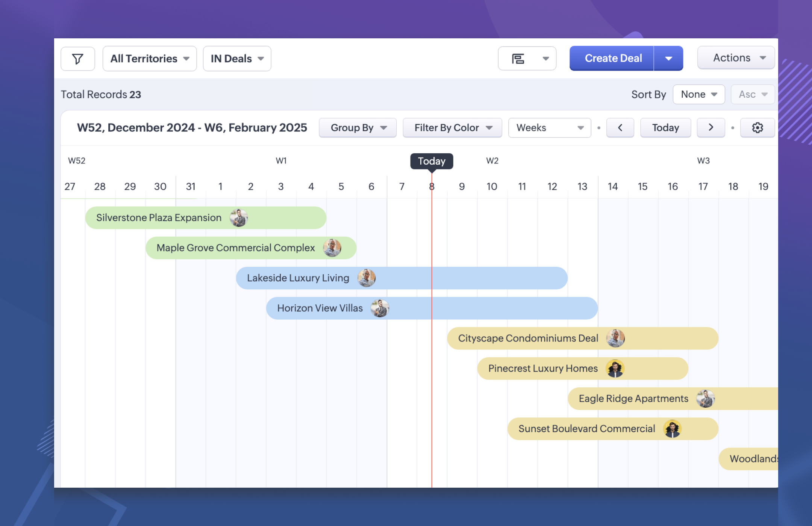This screenshot has height=526, width=812.
Task: Click the Today marker on timeline
Action: pos(432,161)
